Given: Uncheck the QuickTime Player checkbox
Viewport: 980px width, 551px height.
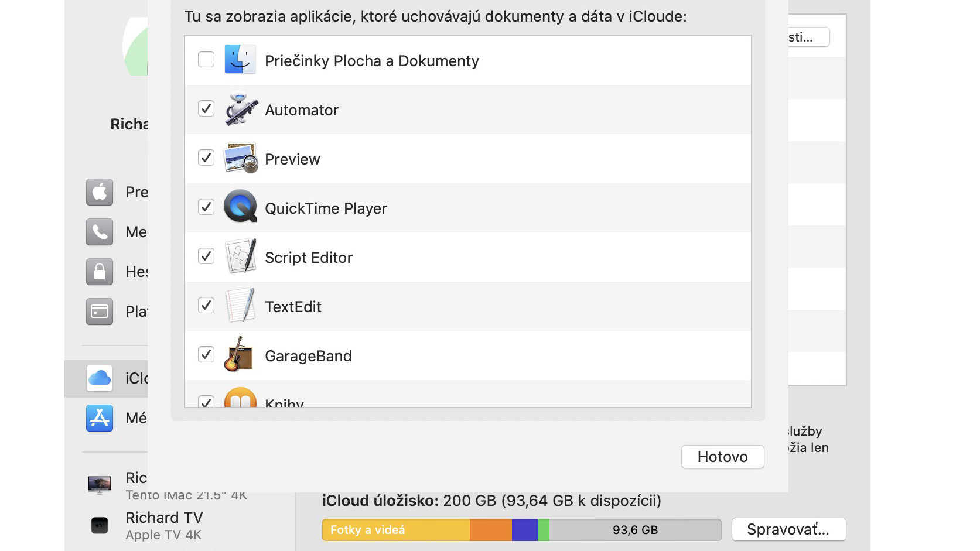Looking at the screenshot, I should [x=206, y=207].
